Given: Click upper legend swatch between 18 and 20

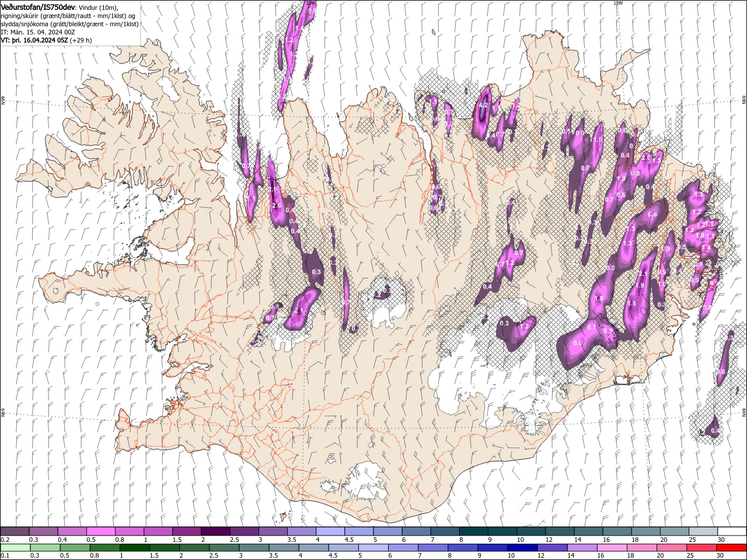Looking at the screenshot, I should coord(645,531).
